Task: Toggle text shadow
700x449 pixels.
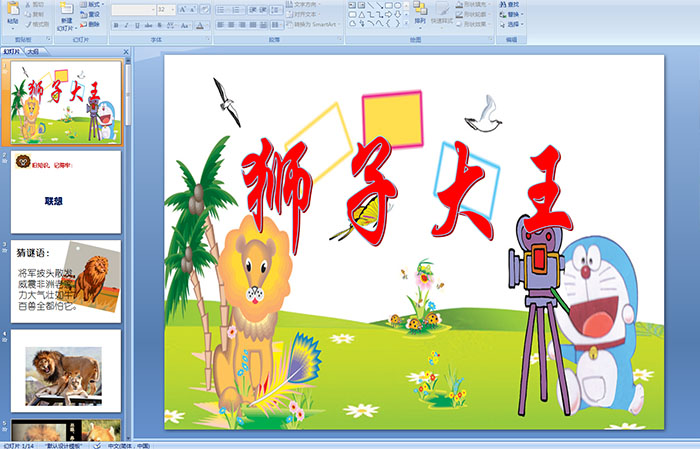Action: click(159, 25)
